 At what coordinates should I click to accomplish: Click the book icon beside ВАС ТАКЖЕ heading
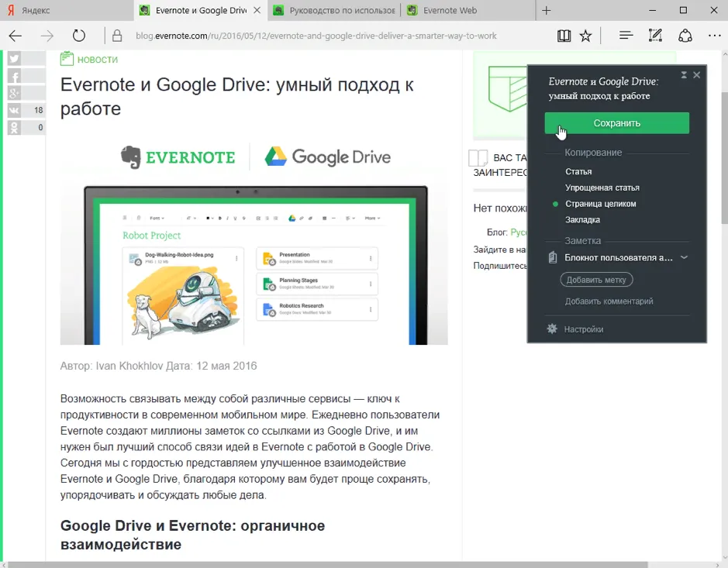(478, 158)
